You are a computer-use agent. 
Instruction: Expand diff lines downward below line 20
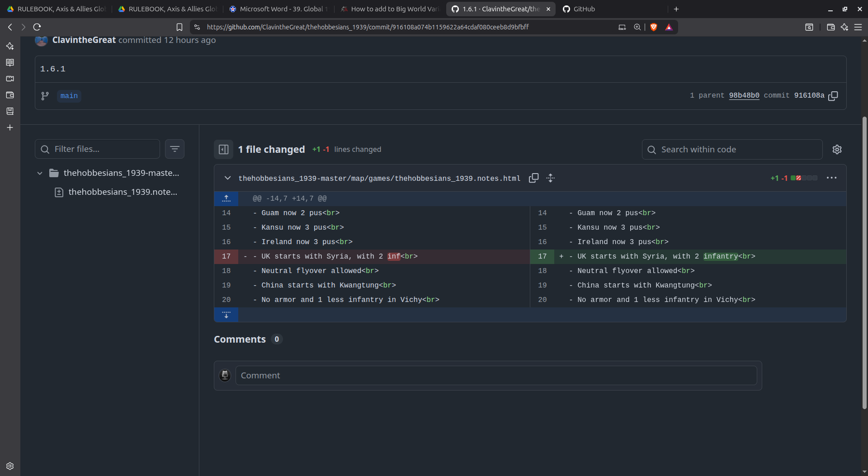tap(226, 315)
